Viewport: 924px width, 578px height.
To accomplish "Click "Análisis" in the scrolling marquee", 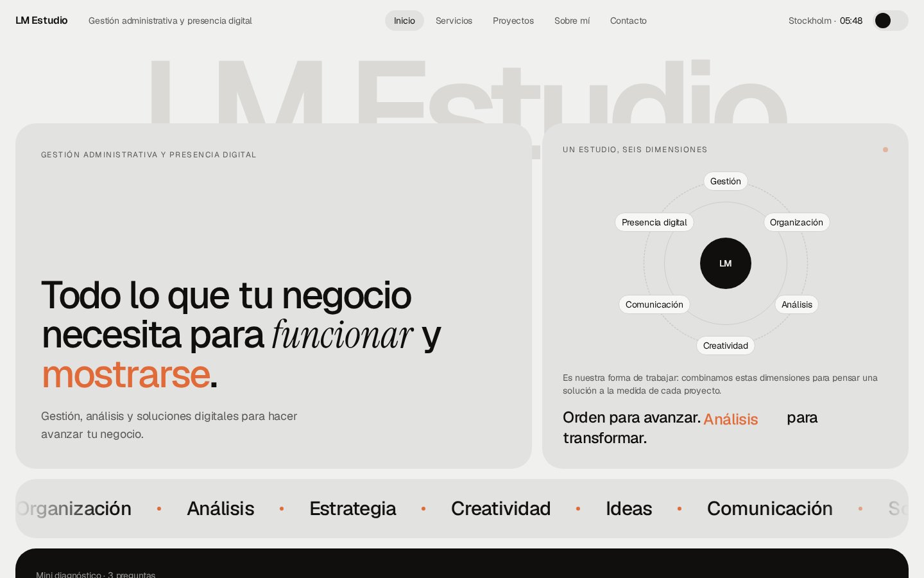I will click(x=221, y=509).
